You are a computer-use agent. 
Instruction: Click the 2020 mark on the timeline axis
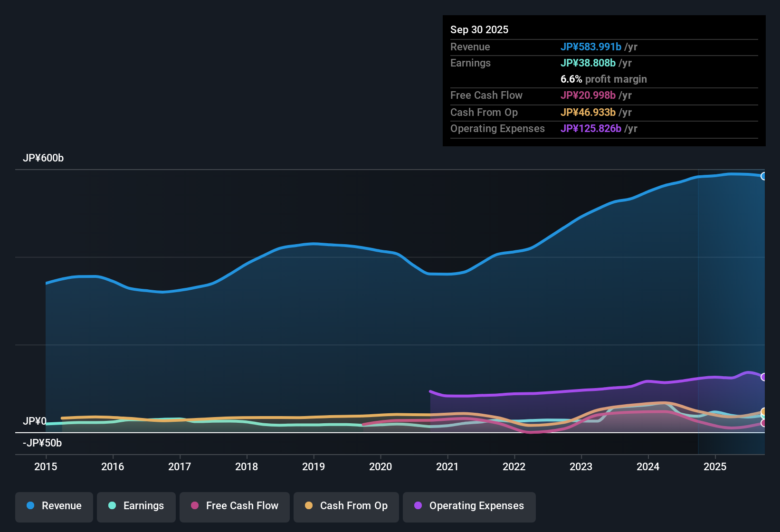(380, 467)
